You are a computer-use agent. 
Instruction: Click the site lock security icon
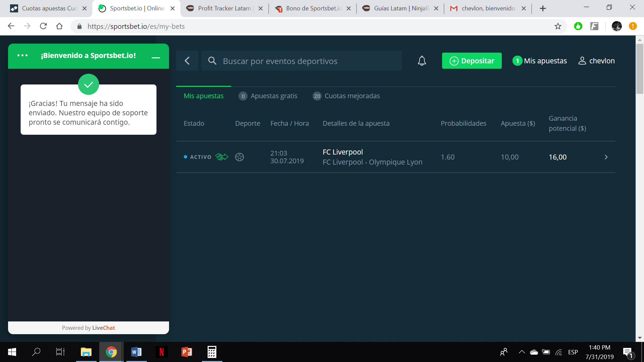click(x=79, y=26)
